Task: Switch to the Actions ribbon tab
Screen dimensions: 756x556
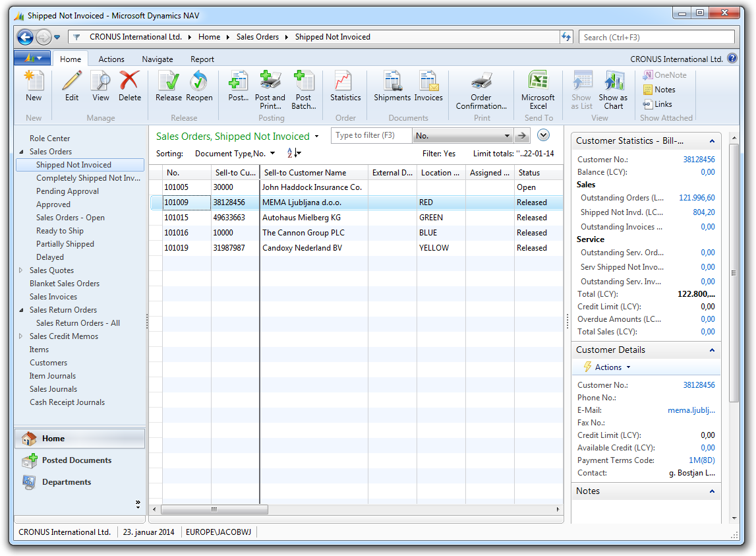Action: pos(111,59)
